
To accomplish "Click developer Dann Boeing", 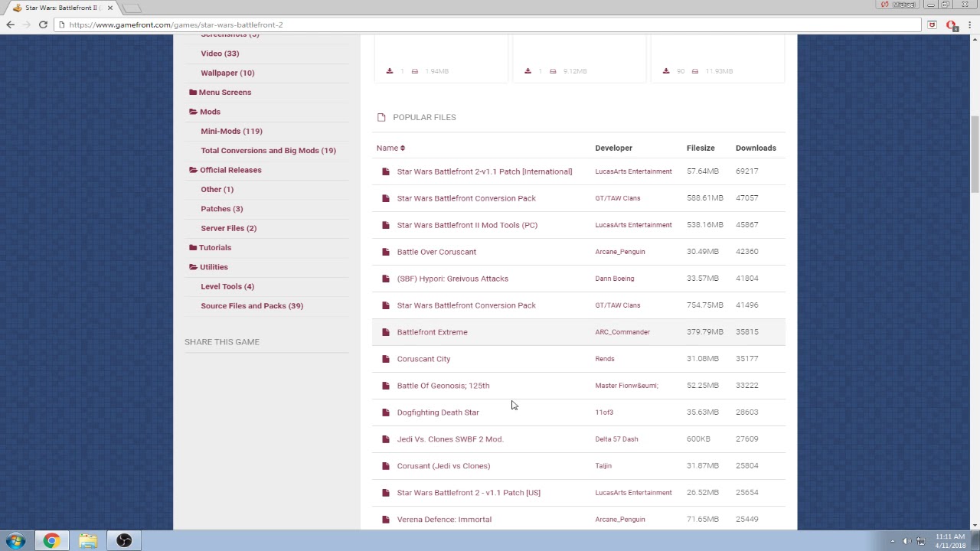I will pyautogui.click(x=615, y=279).
